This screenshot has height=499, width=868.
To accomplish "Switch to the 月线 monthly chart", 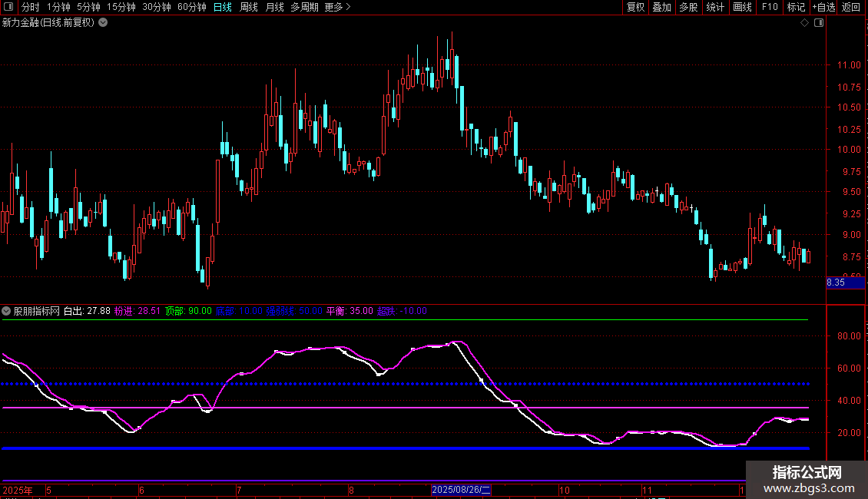I will [x=274, y=8].
